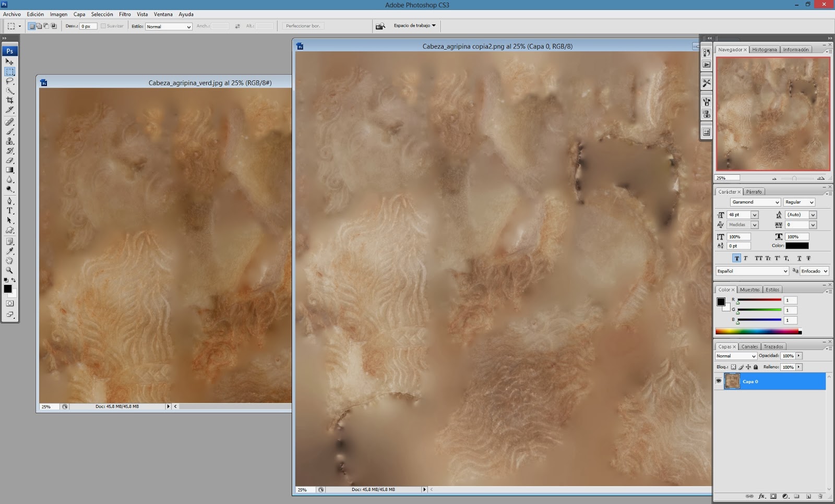This screenshot has height=504, width=835.
Task: Activate the Horizontal Type tool
Action: point(9,211)
